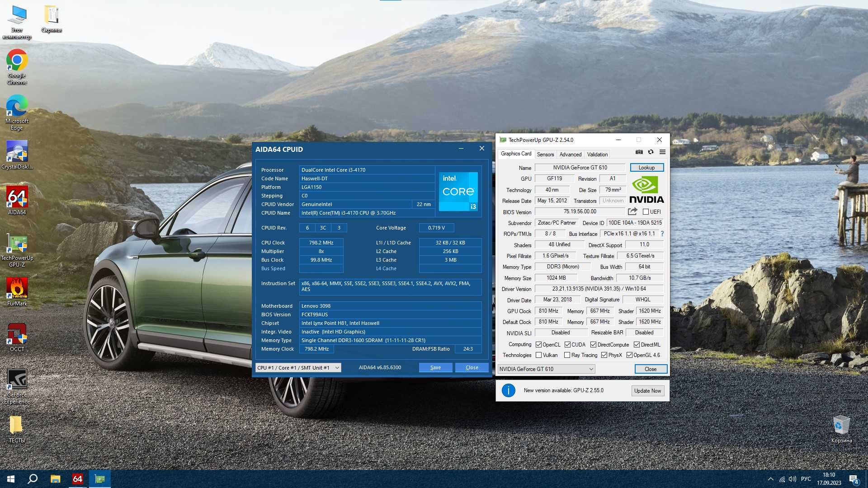Click Update Now for GPU-Z 2.55.0
Image resolution: width=868 pixels, height=488 pixels.
point(647,391)
